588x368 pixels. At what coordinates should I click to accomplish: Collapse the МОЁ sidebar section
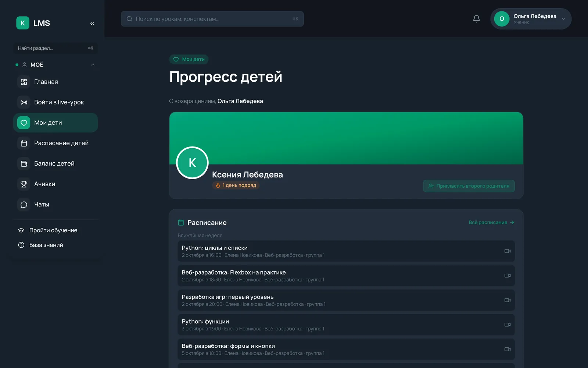[93, 65]
